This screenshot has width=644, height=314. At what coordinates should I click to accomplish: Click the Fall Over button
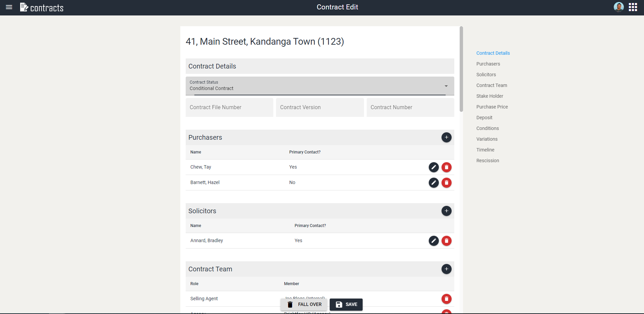click(x=304, y=304)
